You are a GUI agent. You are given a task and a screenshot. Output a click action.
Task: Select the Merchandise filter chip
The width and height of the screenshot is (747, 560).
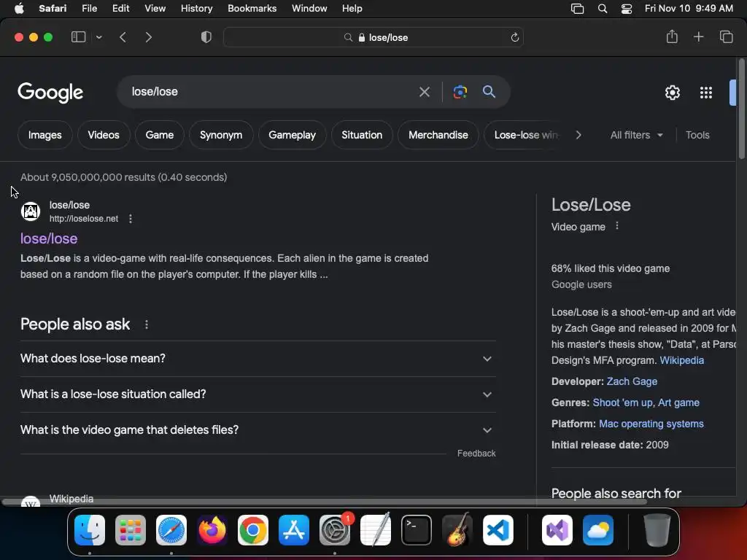438,135
